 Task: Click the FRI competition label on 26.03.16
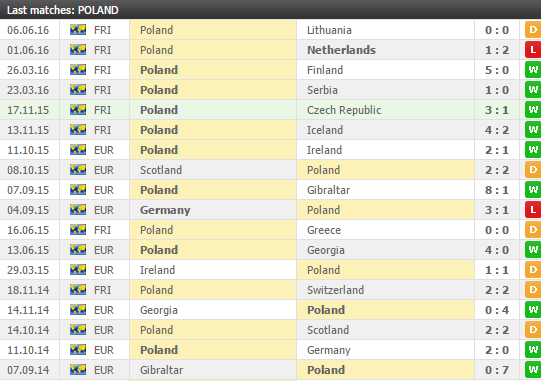tap(102, 70)
